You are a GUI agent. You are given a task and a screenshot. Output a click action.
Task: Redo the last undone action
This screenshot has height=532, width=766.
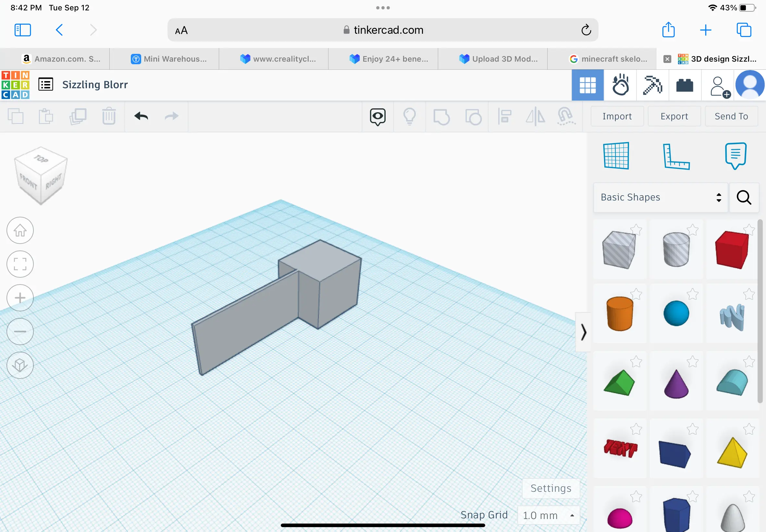click(172, 116)
